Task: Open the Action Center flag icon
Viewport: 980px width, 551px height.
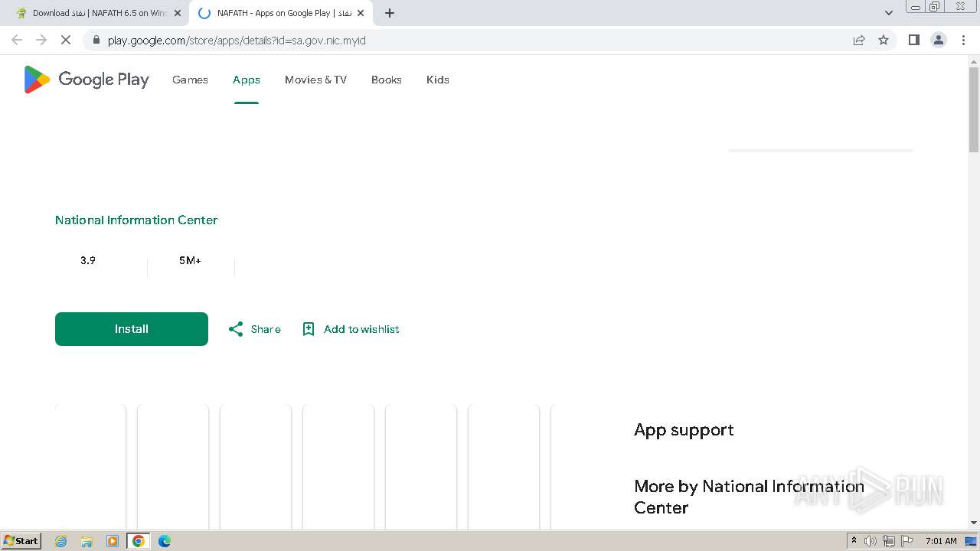Action: (907, 541)
